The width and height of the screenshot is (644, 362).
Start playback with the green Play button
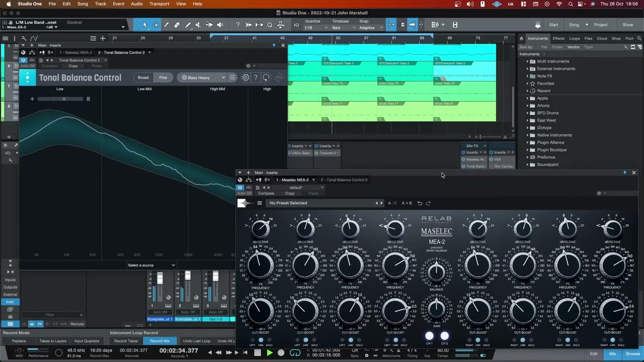[270, 352]
